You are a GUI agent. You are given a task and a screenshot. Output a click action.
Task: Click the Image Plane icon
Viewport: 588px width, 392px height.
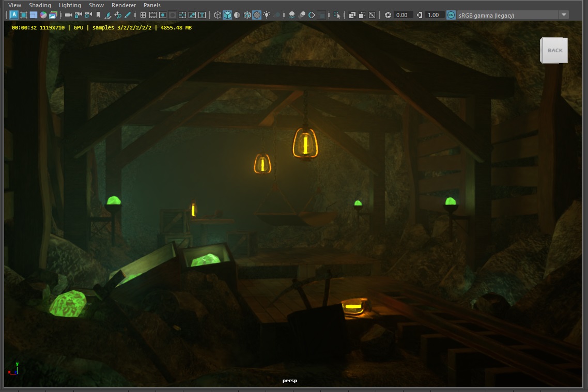108,15
